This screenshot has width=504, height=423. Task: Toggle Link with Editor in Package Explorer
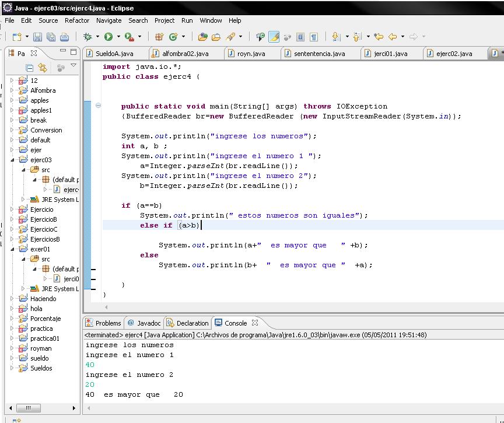tap(41, 67)
